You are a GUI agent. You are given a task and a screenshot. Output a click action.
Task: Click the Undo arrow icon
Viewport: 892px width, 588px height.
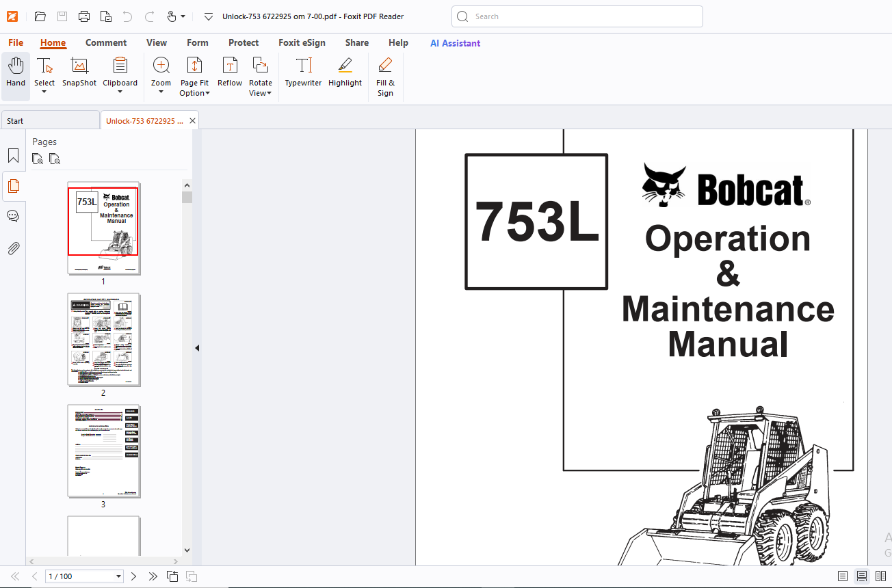127,16
